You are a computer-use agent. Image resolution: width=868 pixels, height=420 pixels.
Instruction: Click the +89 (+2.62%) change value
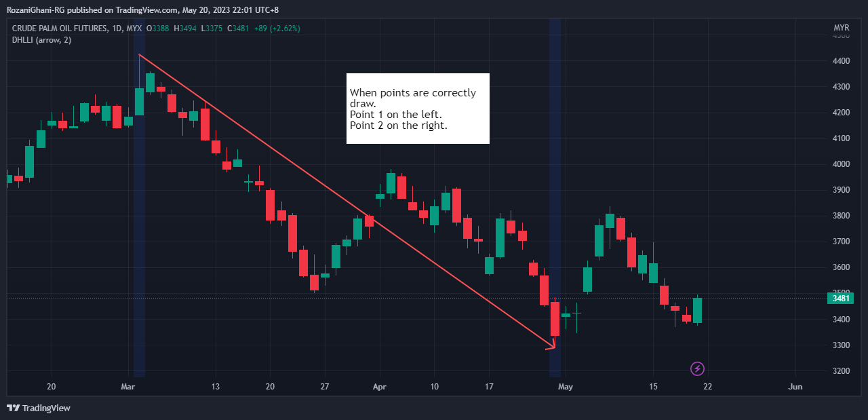tap(278, 28)
